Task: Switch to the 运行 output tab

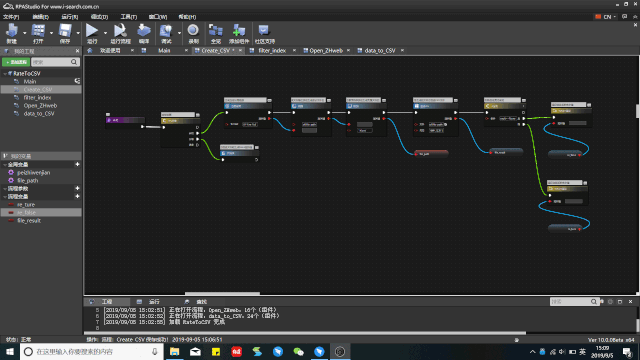Action: [x=154, y=302]
